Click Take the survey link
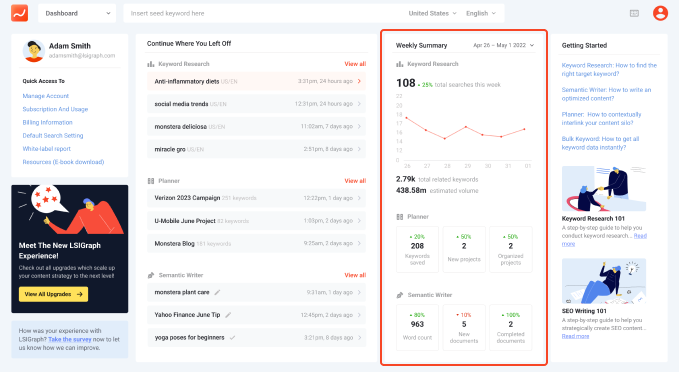The image size is (679, 372). click(x=70, y=339)
